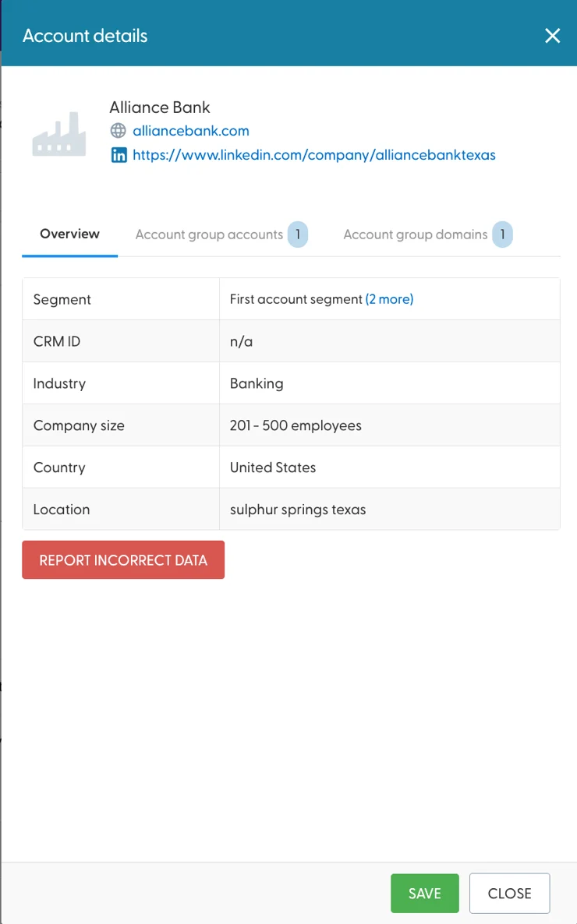
Task: Click the 'First account segment' value
Action: click(x=296, y=299)
